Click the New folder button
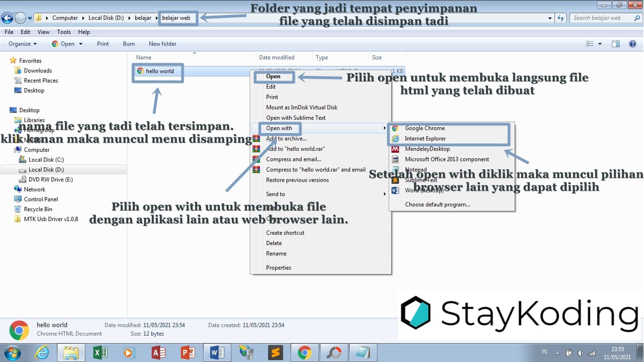Image resolution: width=644 pixels, height=362 pixels. (162, 43)
